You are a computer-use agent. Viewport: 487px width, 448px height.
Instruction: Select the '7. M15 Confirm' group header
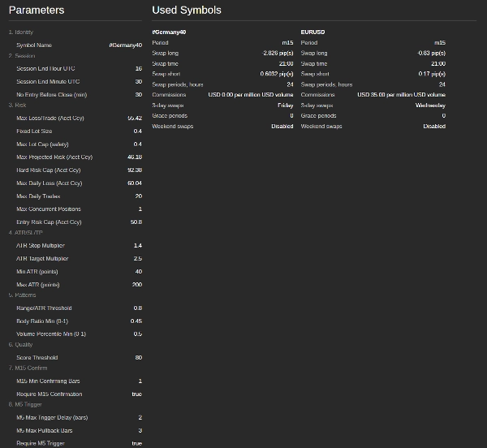[x=28, y=368]
